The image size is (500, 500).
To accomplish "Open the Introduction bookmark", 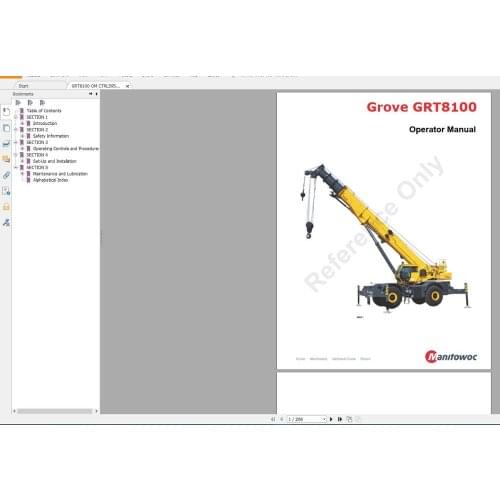I will tap(45, 123).
